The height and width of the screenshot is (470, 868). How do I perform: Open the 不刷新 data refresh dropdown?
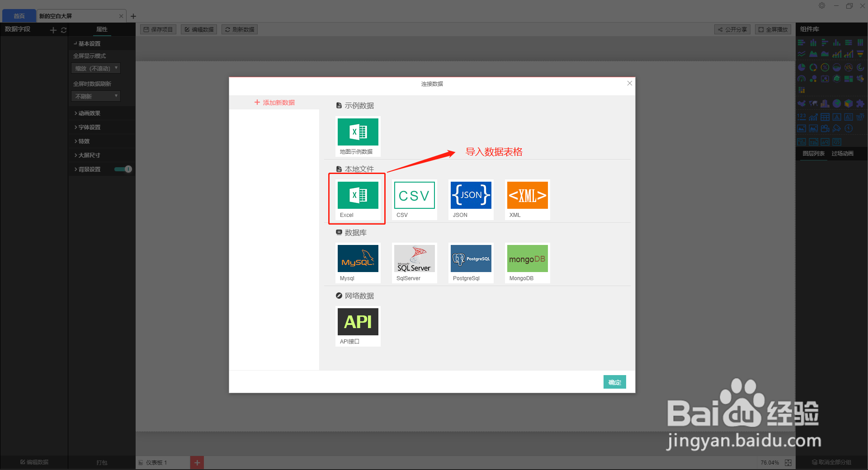pos(96,96)
